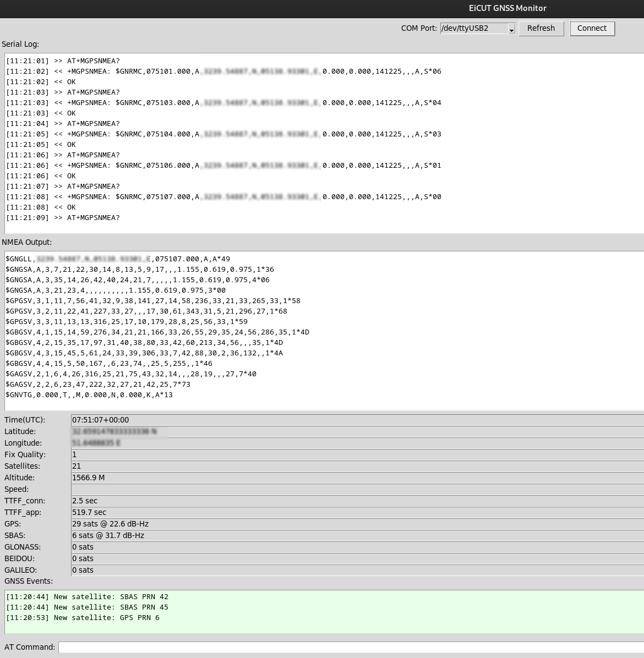Screen dimensions: 644x658
Task: Select the Altitude field showing 1566.9 M
Action: click(220, 478)
